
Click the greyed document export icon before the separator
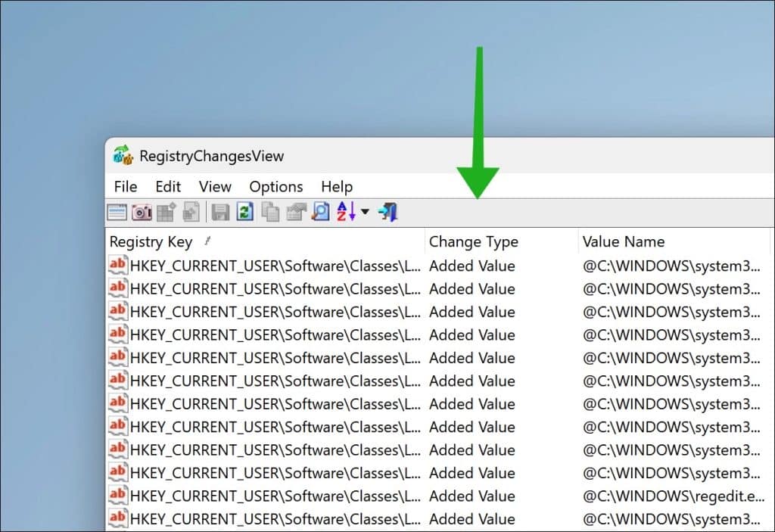point(191,213)
